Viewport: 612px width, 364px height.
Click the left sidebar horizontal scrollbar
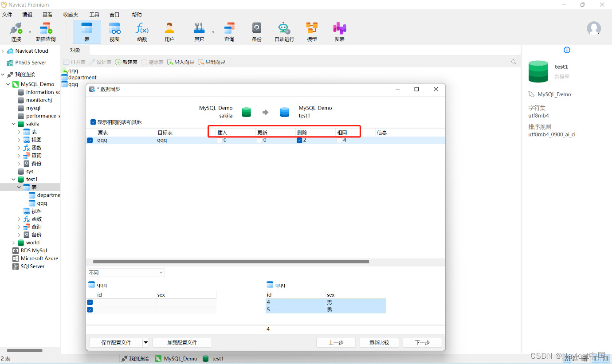[x=24, y=350]
